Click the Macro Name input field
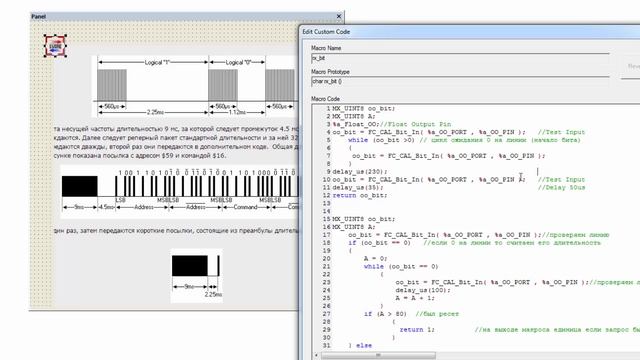Image resolution: width=640 pixels, height=360 pixels. coord(460,58)
